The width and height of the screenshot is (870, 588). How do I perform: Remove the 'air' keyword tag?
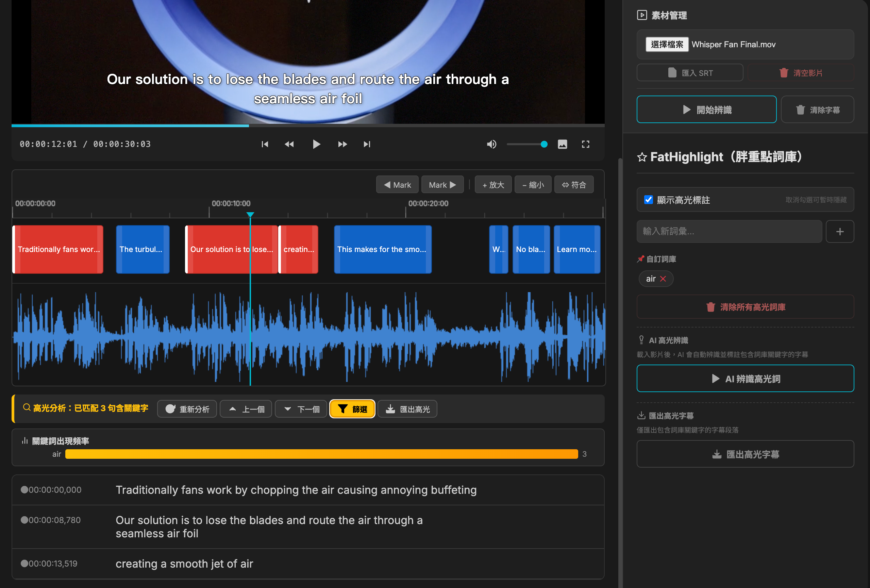click(x=663, y=279)
